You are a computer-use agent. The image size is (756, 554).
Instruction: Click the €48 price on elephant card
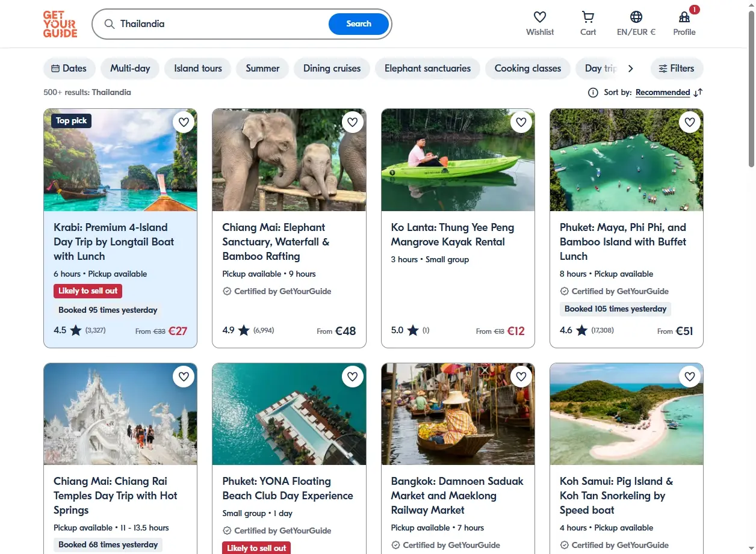(x=345, y=331)
